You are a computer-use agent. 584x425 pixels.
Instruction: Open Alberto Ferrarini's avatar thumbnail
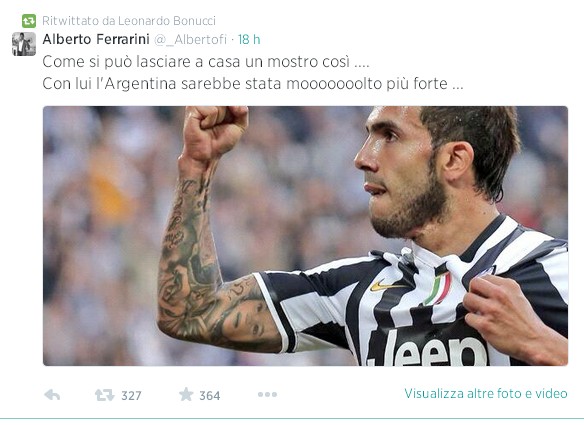(x=24, y=44)
